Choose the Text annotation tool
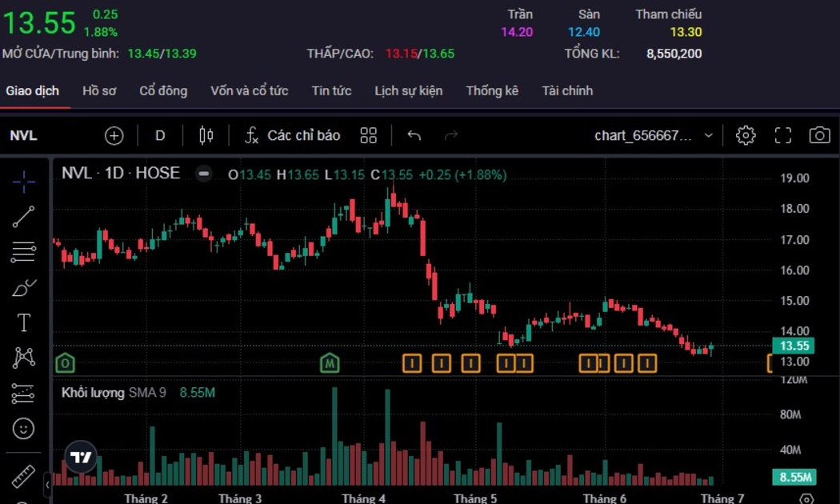 (x=24, y=322)
